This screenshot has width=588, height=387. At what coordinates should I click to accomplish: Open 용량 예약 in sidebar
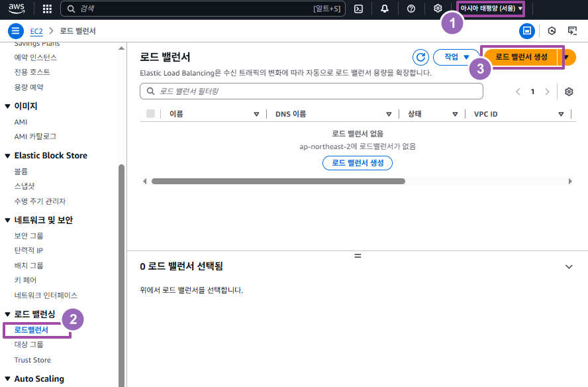pos(29,87)
